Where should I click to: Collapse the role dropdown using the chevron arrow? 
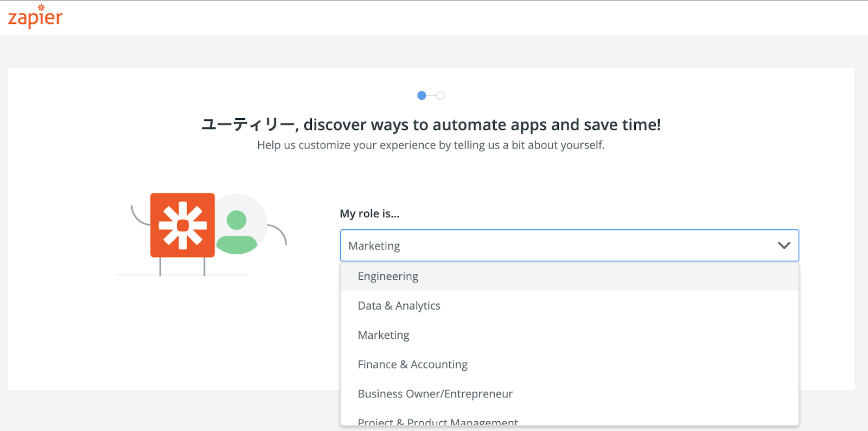[784, 246]
